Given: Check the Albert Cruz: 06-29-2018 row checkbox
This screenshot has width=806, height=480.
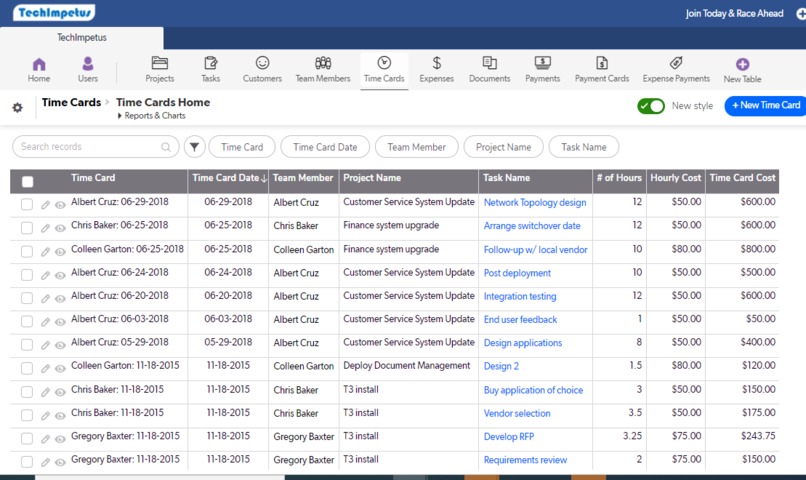Looking at the screenshot, I should coord(27,205).
